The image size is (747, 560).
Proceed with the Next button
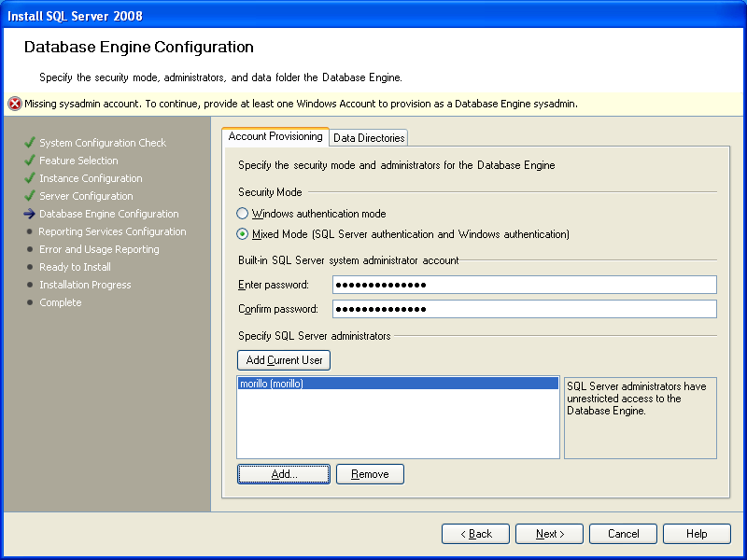click(549, 534)
